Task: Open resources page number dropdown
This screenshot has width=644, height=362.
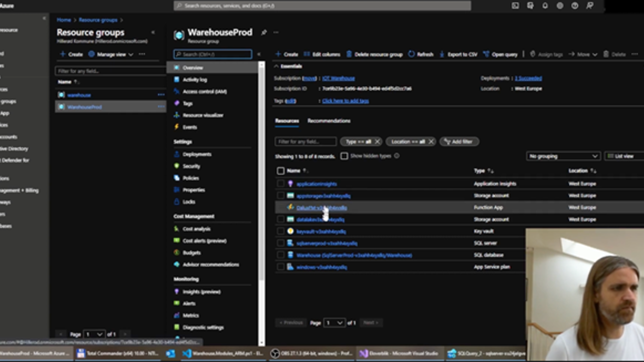Action: pyautogui.click(x=334, y=323)
